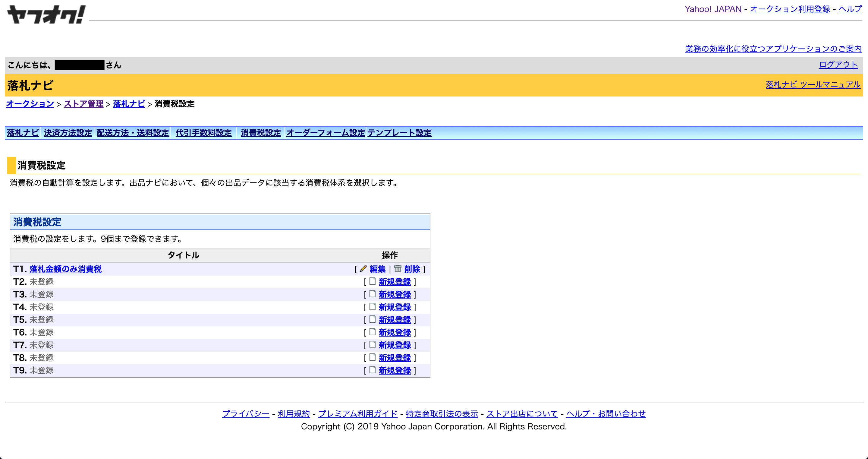
Task: Click the new document icon in row T7
Action: point(372,344)
